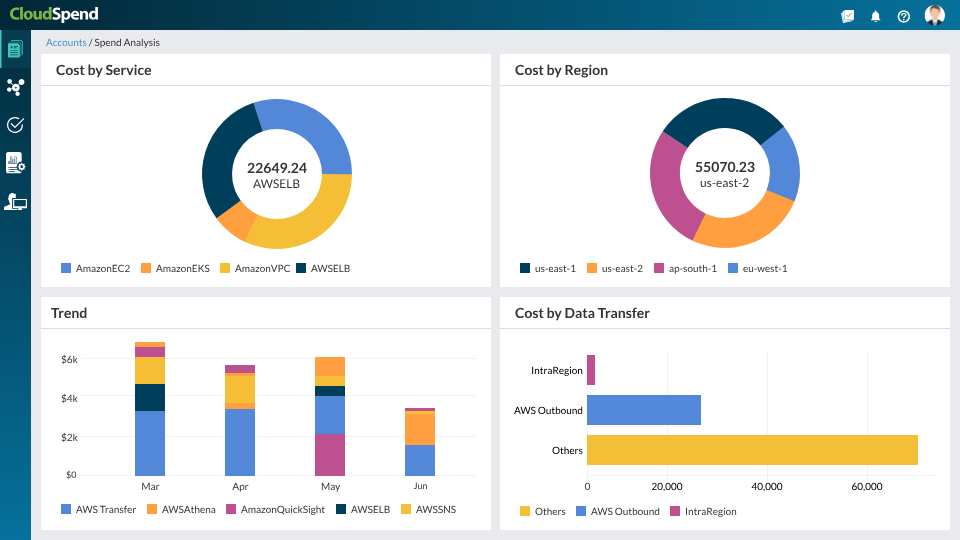
Task: Open the checkmark circle sidebar icon
Action: (15, 125)
